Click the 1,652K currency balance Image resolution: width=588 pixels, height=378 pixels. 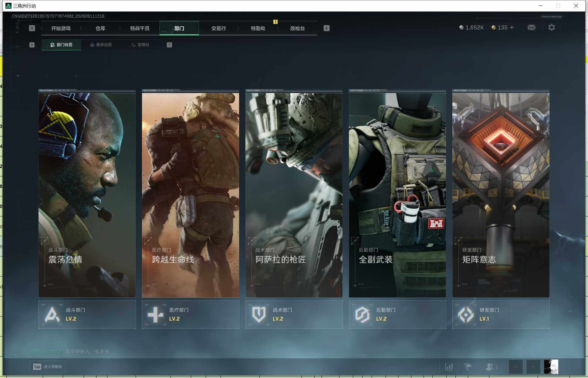pyautogui.click(x=475, y=28)
